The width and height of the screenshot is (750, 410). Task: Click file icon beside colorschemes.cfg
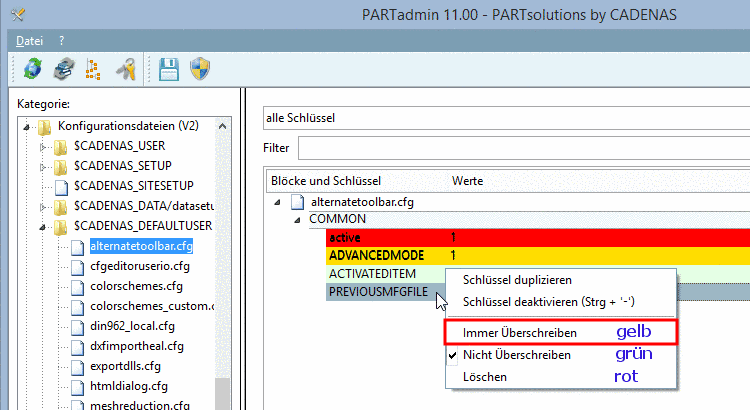click(77, 287)
